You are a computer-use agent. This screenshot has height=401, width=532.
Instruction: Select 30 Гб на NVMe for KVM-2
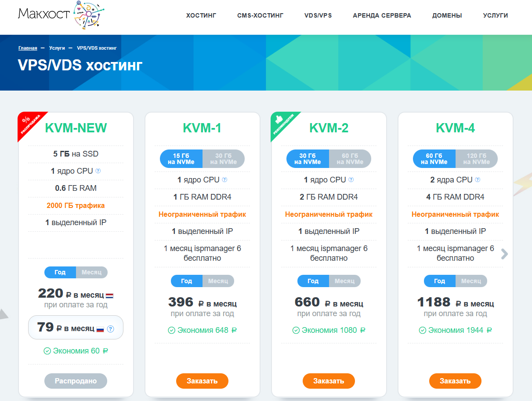point(308,159)
